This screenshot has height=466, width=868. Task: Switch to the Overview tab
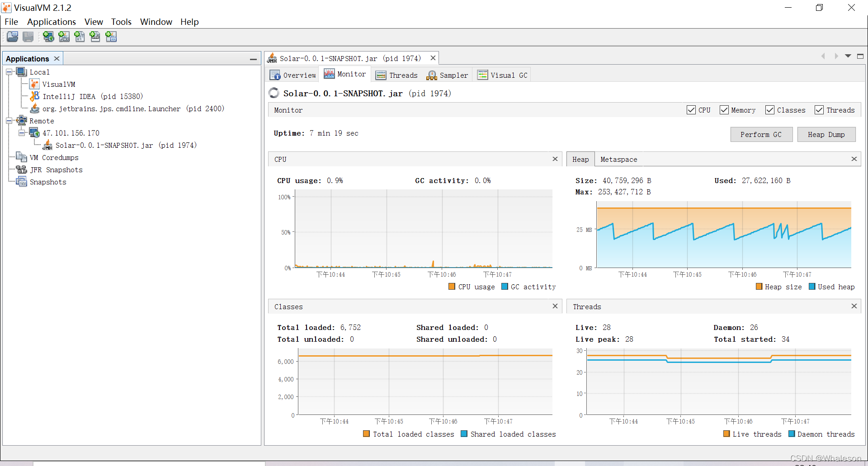click(293, 75)
